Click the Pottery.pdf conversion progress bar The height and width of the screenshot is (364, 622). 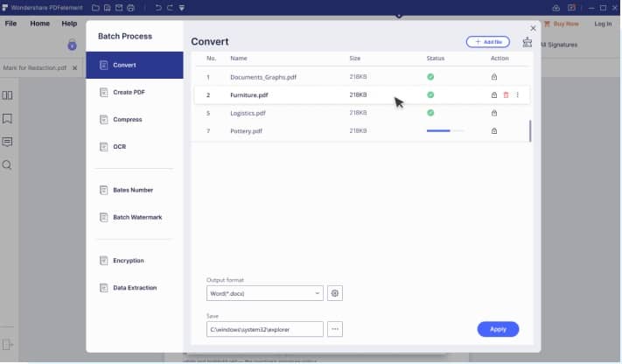coord(445,130)
